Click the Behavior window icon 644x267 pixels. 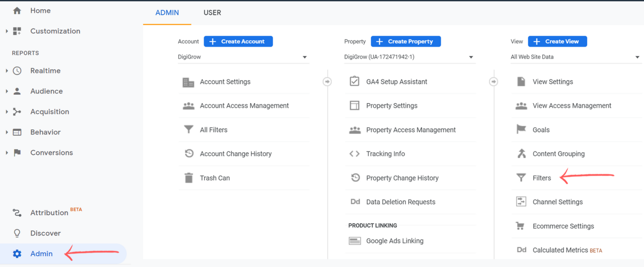17,132
